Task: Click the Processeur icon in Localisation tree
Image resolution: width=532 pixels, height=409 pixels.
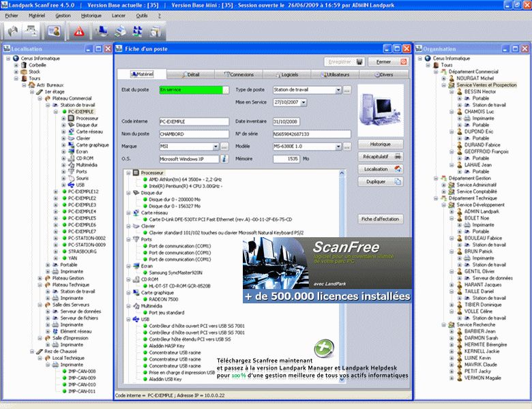Action: [71, 119]
